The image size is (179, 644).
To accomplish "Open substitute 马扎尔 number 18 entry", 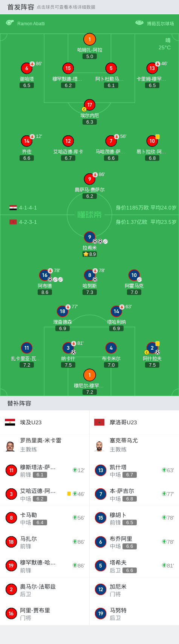I will point(45,542).
